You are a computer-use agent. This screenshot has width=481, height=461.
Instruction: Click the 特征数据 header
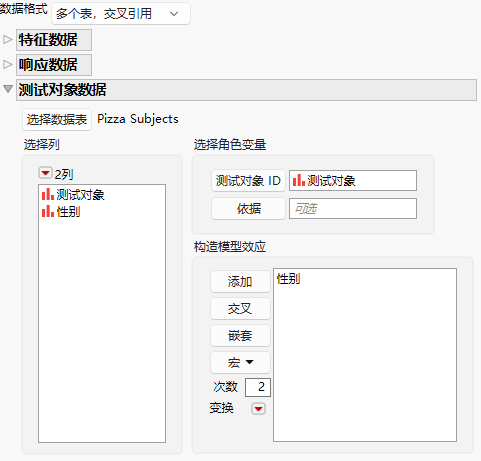pos(54,40)
